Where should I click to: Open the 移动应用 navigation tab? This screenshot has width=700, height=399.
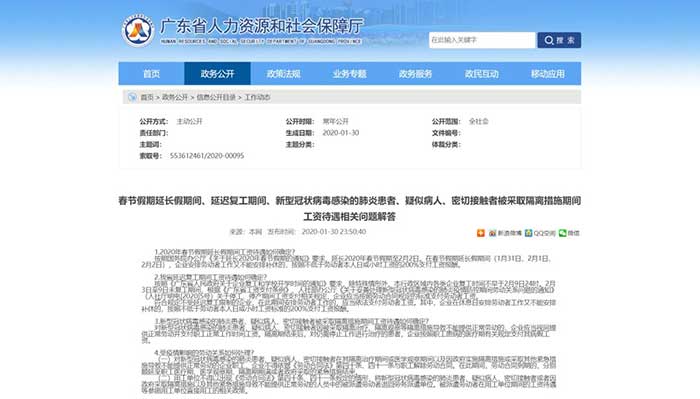pos(548,74)
